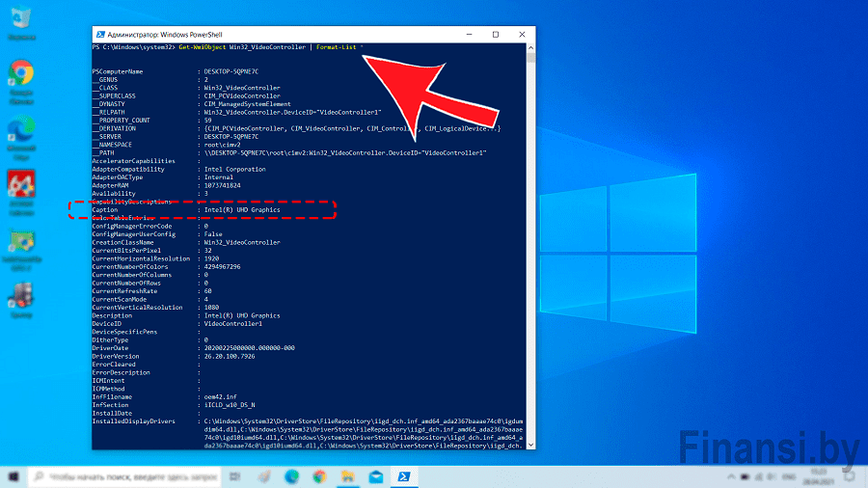The width and height of the screenshot is (868, 488).
Task: Show hidden system tray icons
Action: tap(731, 476)
